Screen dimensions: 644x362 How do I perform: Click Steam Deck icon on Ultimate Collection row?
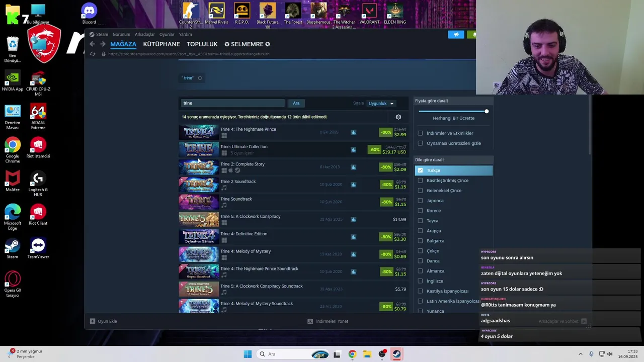[353, 150]
